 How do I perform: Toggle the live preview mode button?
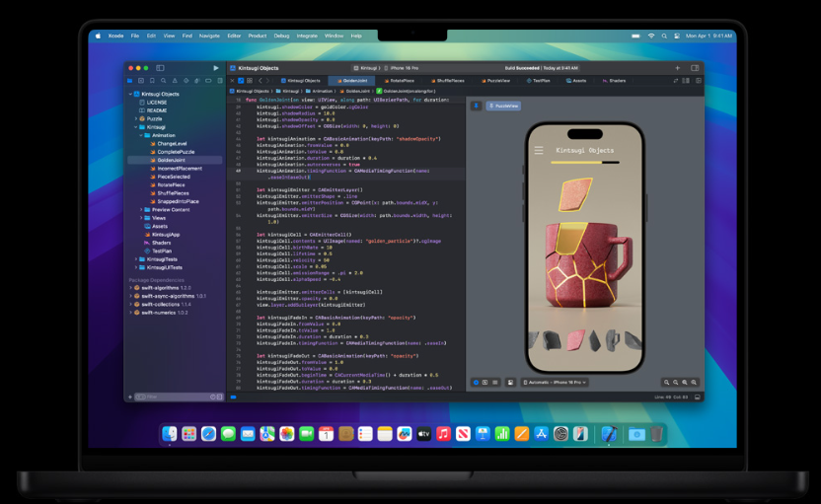click(x=476, y=382)
